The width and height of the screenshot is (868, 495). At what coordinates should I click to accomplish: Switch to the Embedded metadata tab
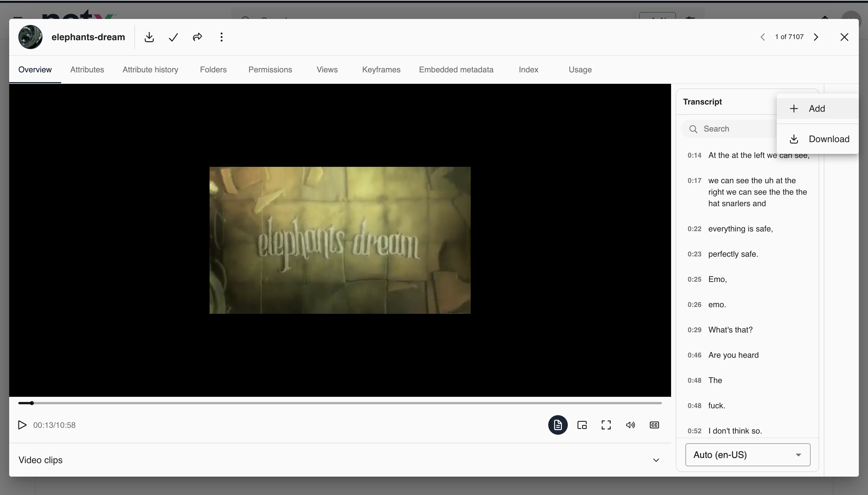[x=456, y=70]
